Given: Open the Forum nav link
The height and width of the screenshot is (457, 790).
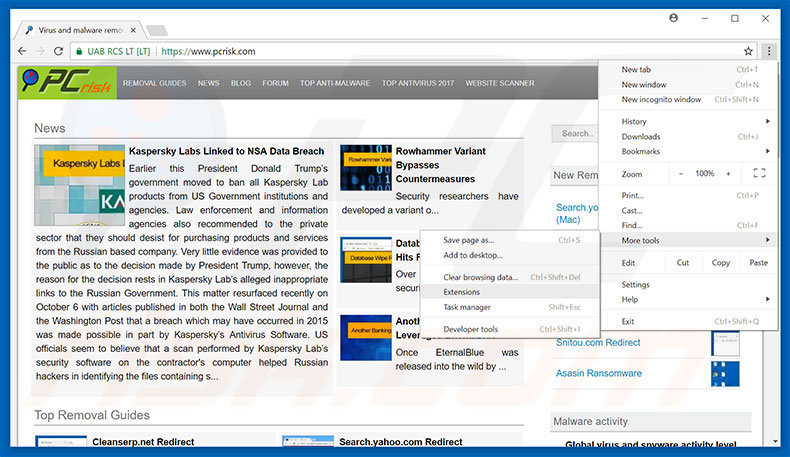Looking at the screenshot, I should pos(275,83).
